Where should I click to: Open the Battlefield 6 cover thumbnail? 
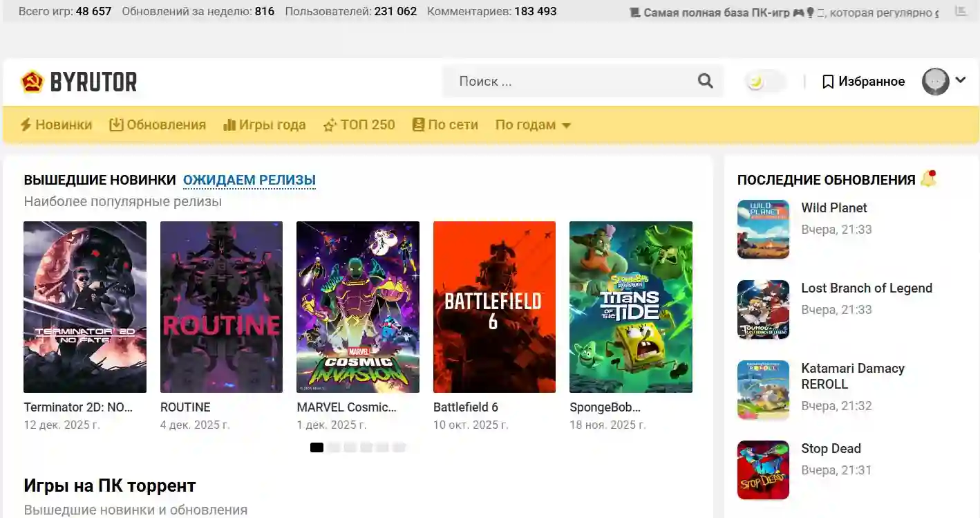(494, 307)
